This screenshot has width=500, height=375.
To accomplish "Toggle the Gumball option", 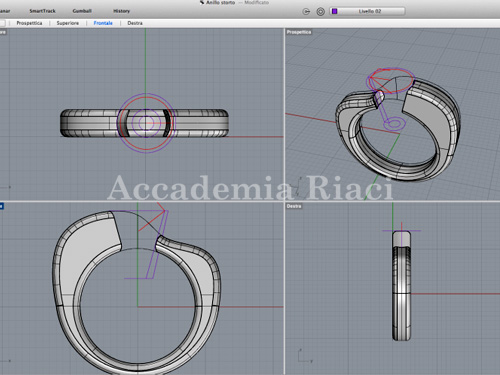I will click(82, 11).
